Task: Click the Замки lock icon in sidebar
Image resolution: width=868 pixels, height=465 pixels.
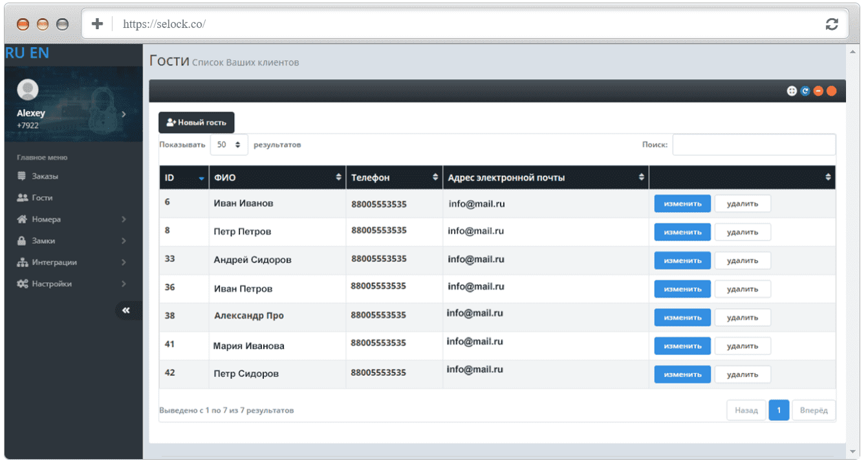Action: [21, 241]
